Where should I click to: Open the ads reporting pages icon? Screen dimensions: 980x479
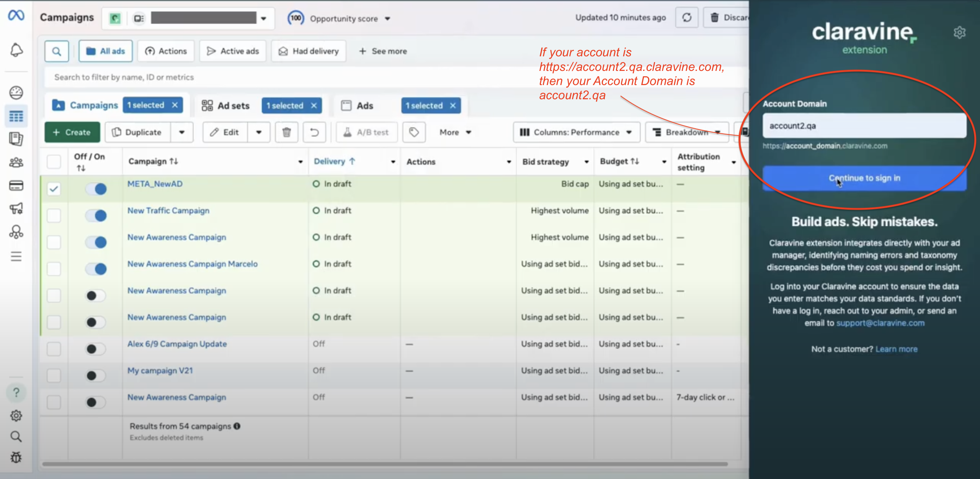[x=16, y=139]
